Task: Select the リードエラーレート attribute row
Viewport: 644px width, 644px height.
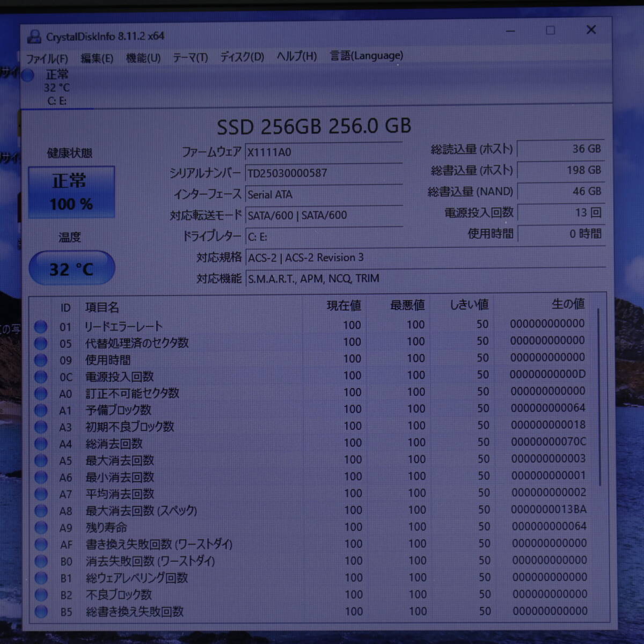Action: [311, 326]
